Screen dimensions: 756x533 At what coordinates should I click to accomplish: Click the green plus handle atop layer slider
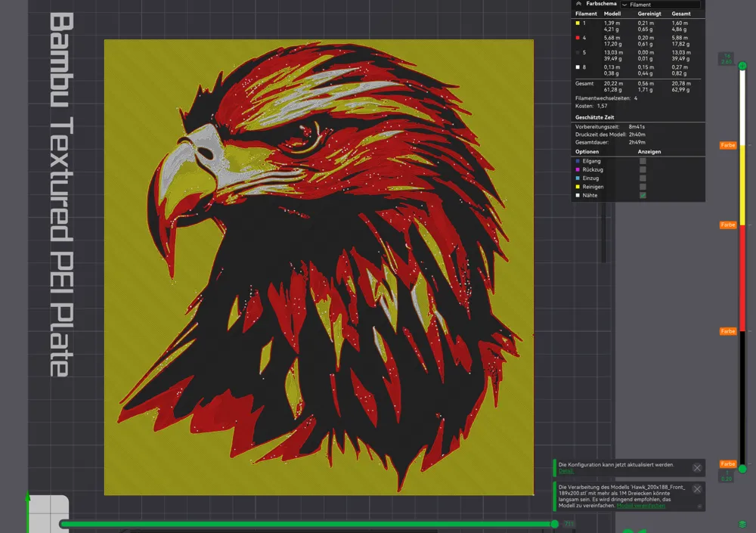point(742,66)
